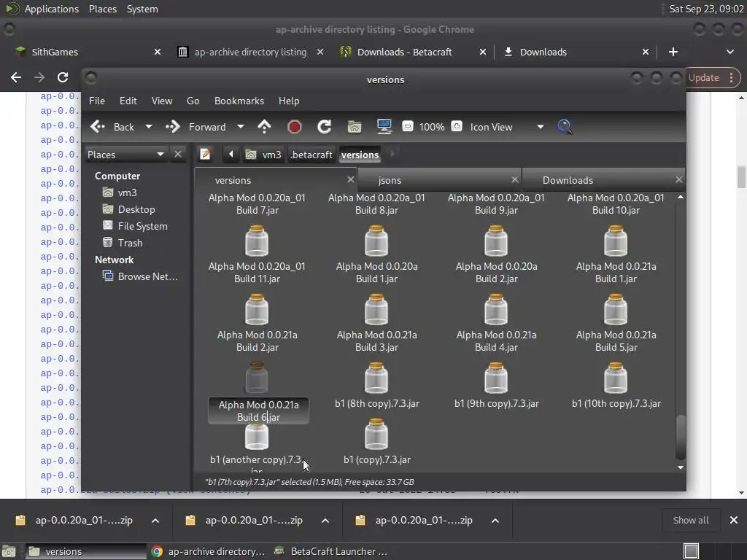Click the .betacraft path button
This screenshot has height=560, width=747.
click(x=311, y=155)
